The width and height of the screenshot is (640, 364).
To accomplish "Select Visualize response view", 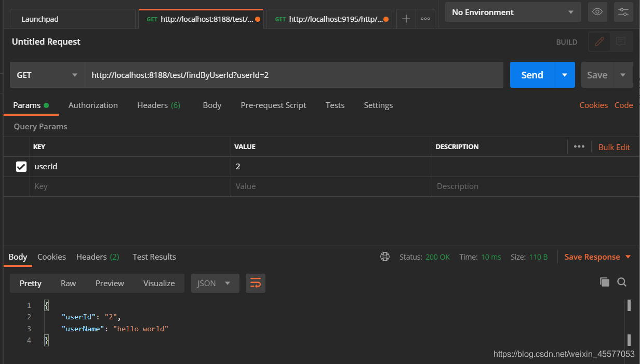I will pos(159,283).
